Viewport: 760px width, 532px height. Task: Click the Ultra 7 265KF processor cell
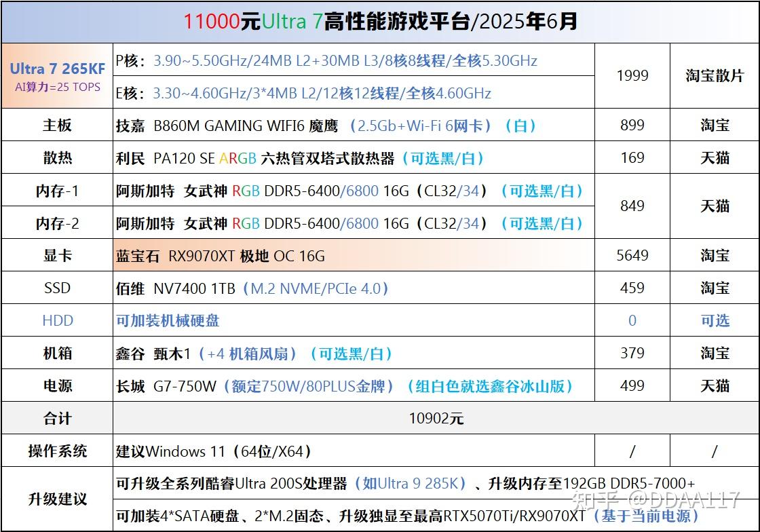point(57,75)
